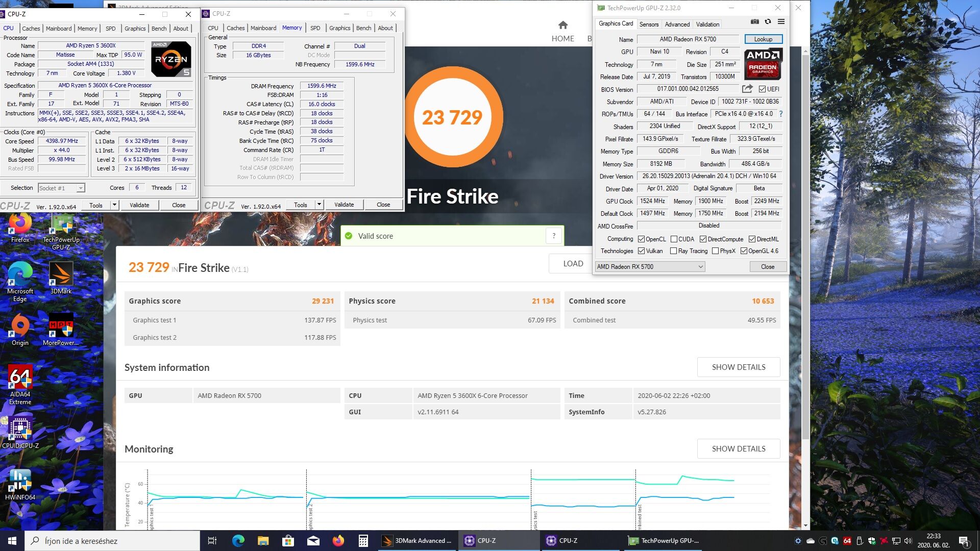Toggle the CUDA checkbox
Viewport: 980px width, 551px height.
tap(674, 239)
